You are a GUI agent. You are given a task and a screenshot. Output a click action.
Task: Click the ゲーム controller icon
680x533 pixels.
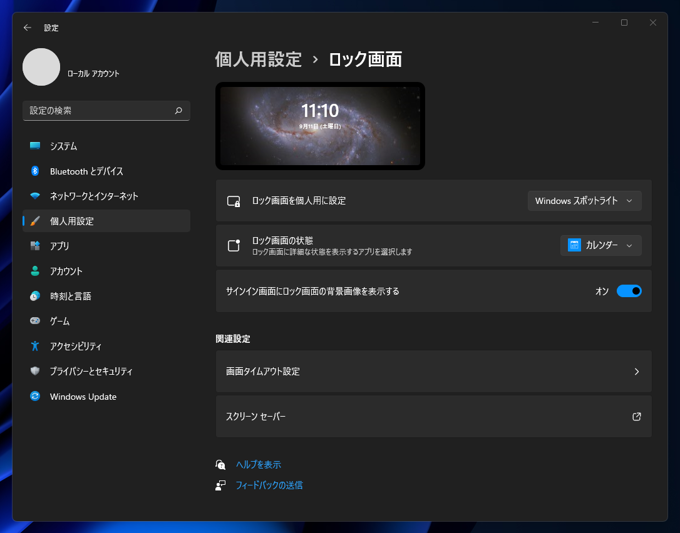pos(35,321)
